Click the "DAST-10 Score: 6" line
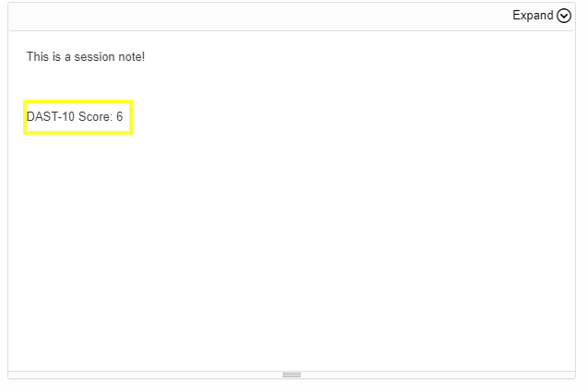The height and width of the screenshot is (392, 588). tap(75, 117)
